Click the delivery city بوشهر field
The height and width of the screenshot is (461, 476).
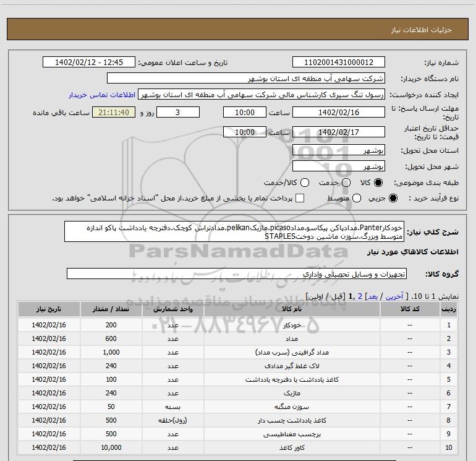(339, 166)
